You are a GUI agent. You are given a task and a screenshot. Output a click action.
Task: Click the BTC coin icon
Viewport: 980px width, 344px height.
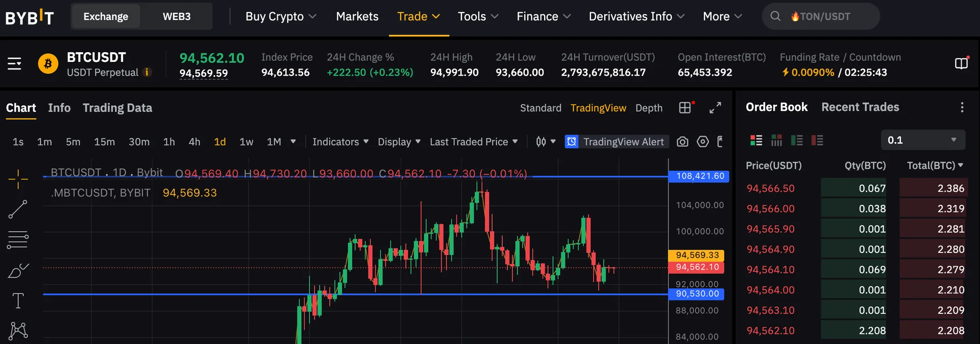pos(48,64)
